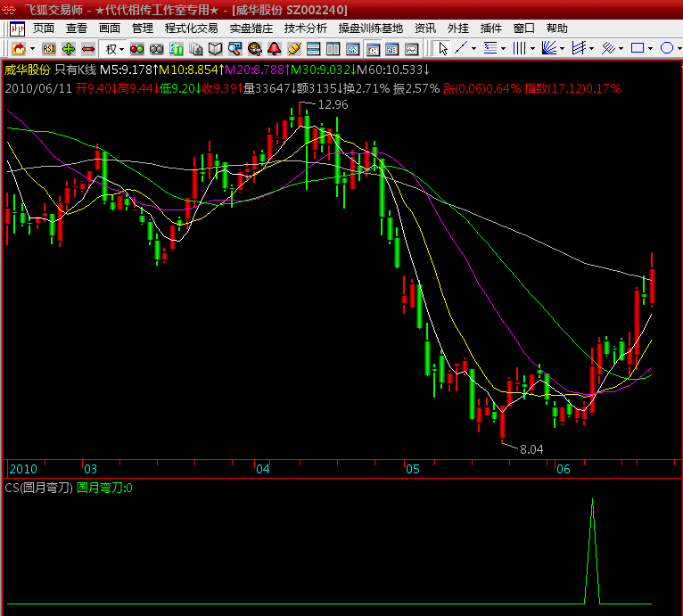Select the RSI indicator icon
683x616 pixels.
click(x=49, y=49)
